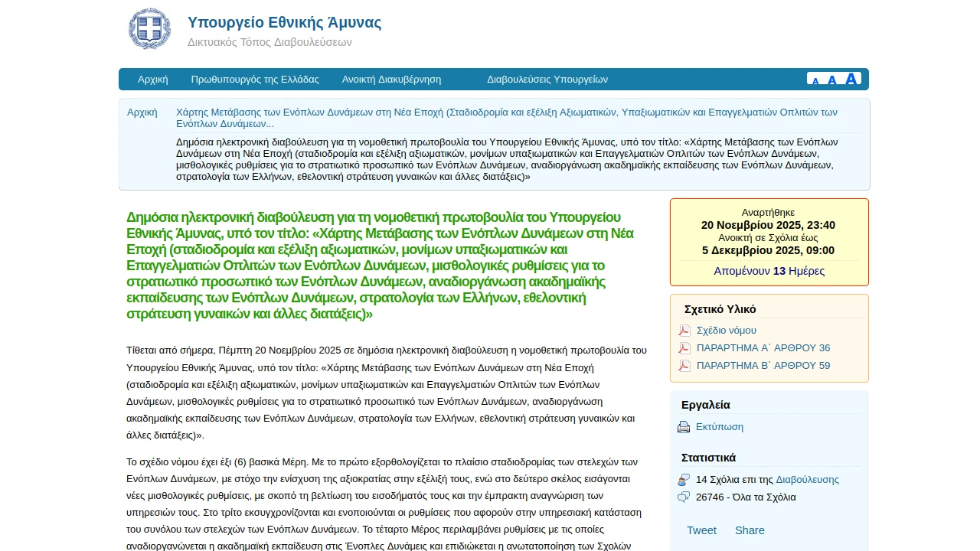Click the speech bubbles icon for all comments
980x551 pixels.
click(x=684, y=497)
